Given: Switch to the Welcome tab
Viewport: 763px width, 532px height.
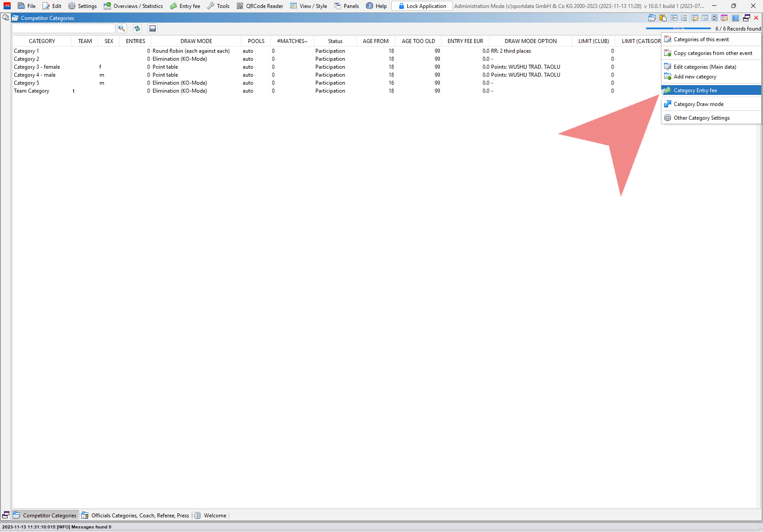Looking at the screenshot, I should coord(215,516).
